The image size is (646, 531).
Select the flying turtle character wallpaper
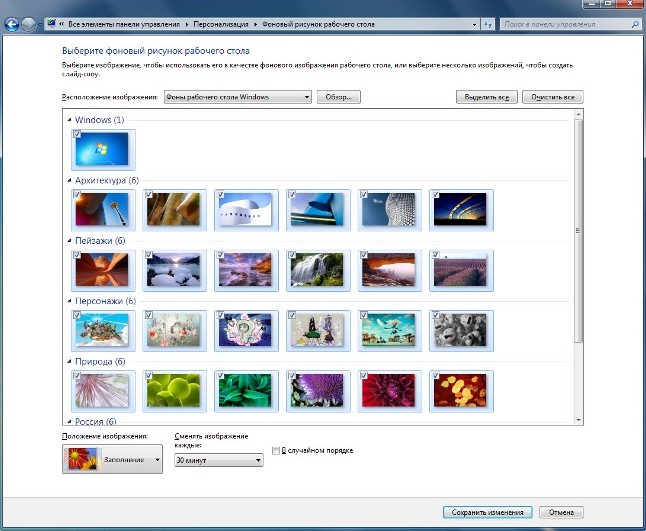pyautogui.click(x=102, y=330)
